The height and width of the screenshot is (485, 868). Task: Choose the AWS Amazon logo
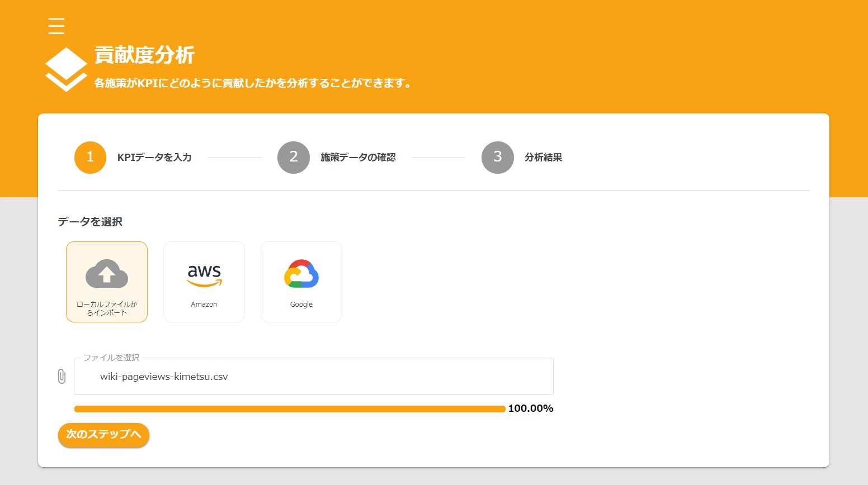pos(204,275)
